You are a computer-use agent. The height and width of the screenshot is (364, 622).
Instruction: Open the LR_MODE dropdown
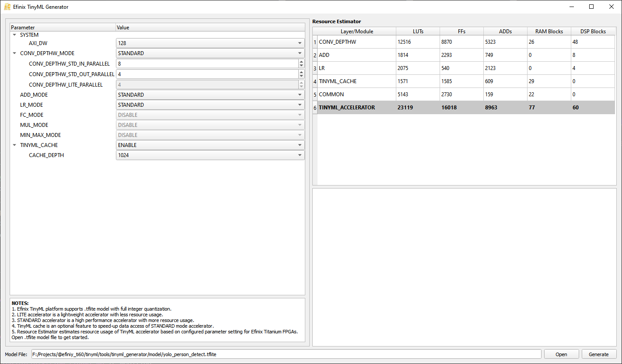click(210, 105)
